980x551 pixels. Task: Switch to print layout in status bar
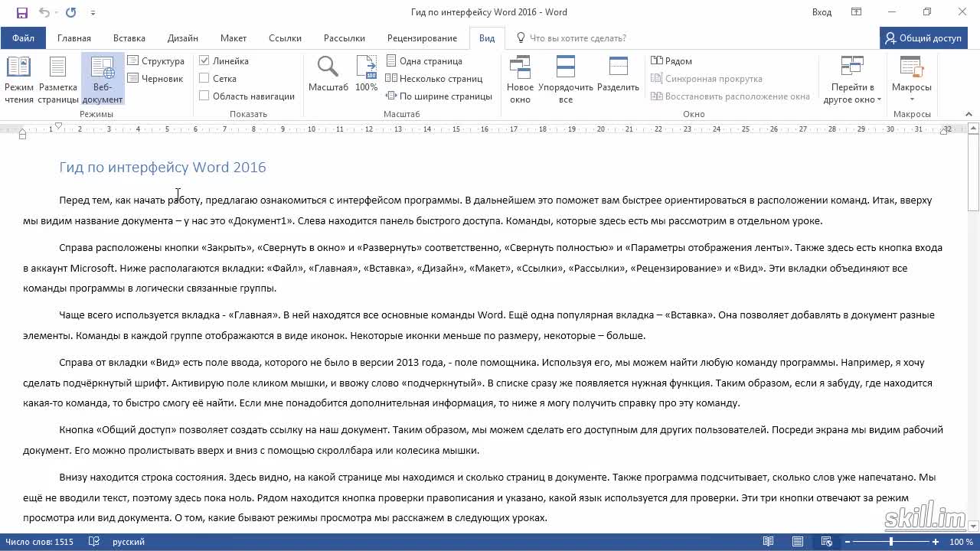798,542
